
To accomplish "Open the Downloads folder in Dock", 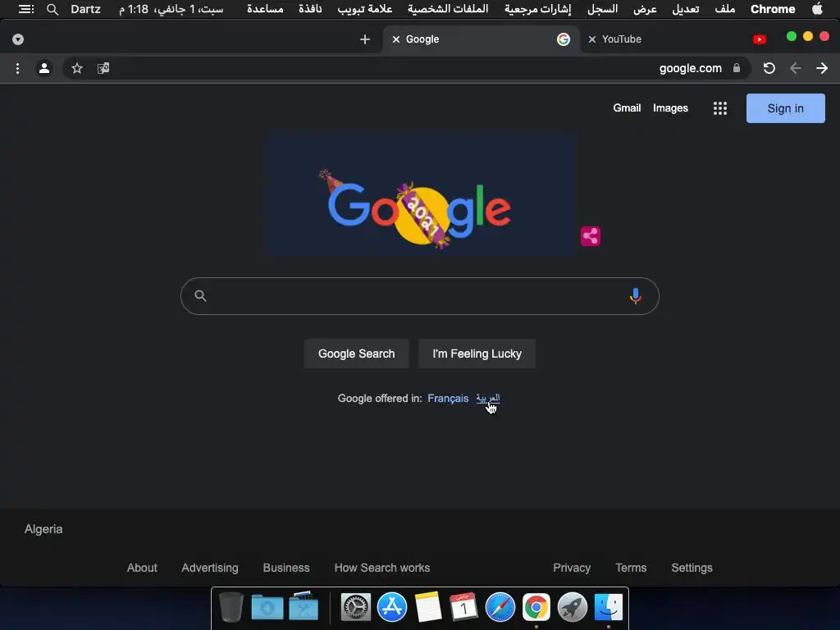I will click(x=267, y=608).
